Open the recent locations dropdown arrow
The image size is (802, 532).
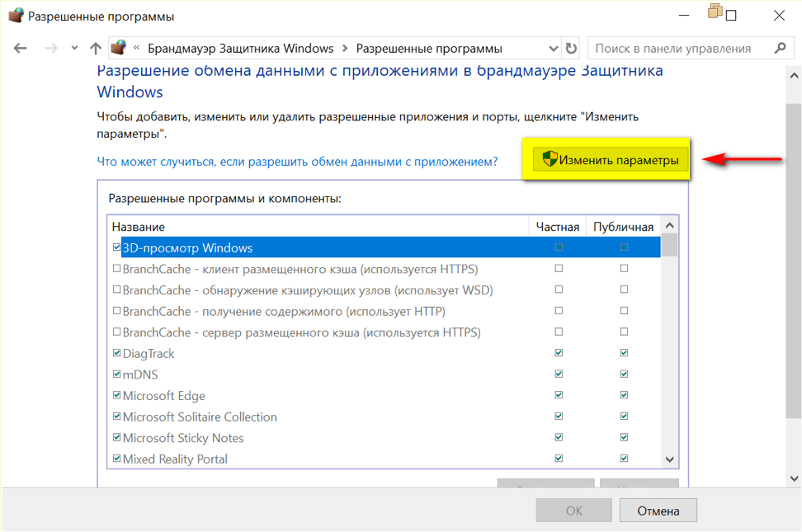(x=74, y=49)
